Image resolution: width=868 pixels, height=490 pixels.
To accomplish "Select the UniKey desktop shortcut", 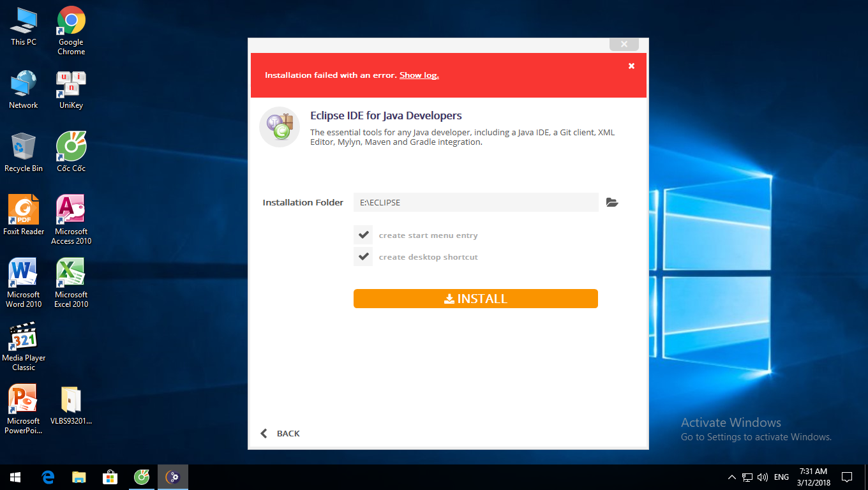I will [71, 89].
